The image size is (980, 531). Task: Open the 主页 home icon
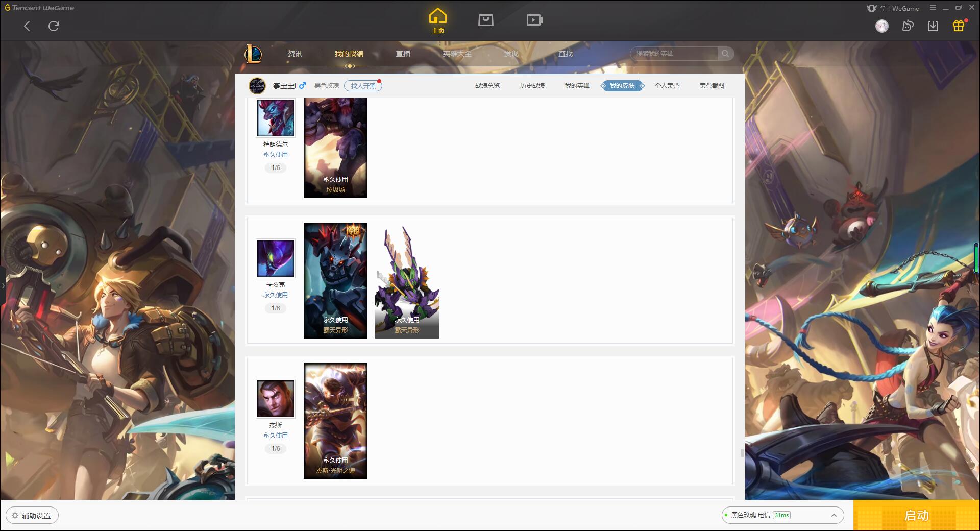438,21
